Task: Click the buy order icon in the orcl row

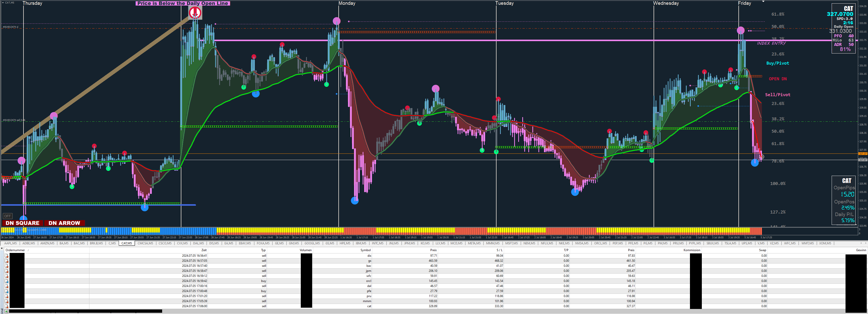Action: click(x=6, y=281)
